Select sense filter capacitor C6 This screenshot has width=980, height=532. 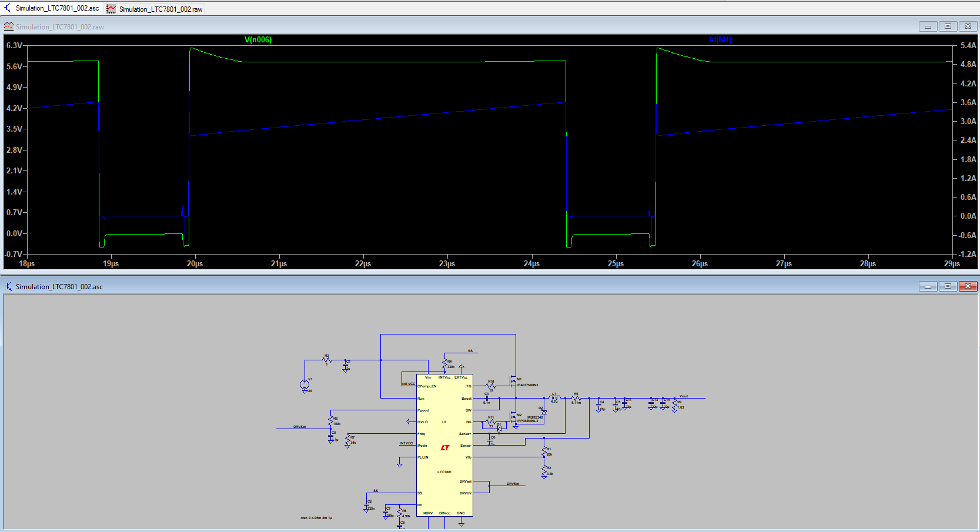490,440
